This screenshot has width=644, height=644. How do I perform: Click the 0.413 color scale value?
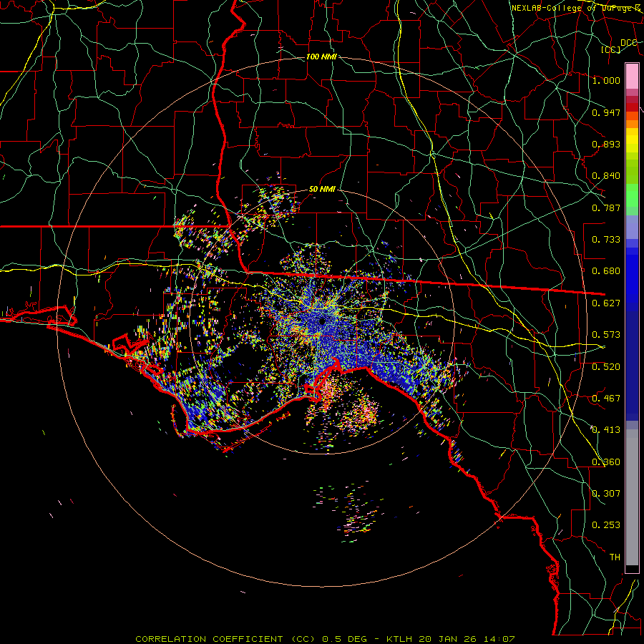click(606, 430)
